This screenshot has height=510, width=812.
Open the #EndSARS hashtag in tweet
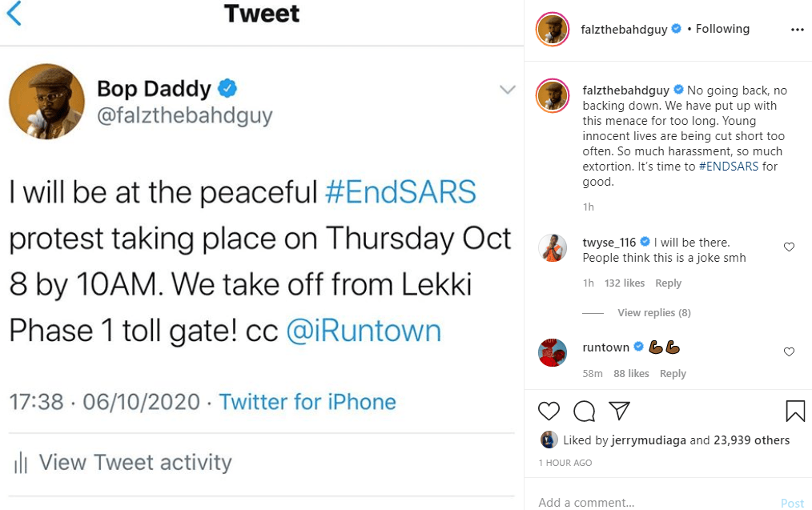point(400,192)
